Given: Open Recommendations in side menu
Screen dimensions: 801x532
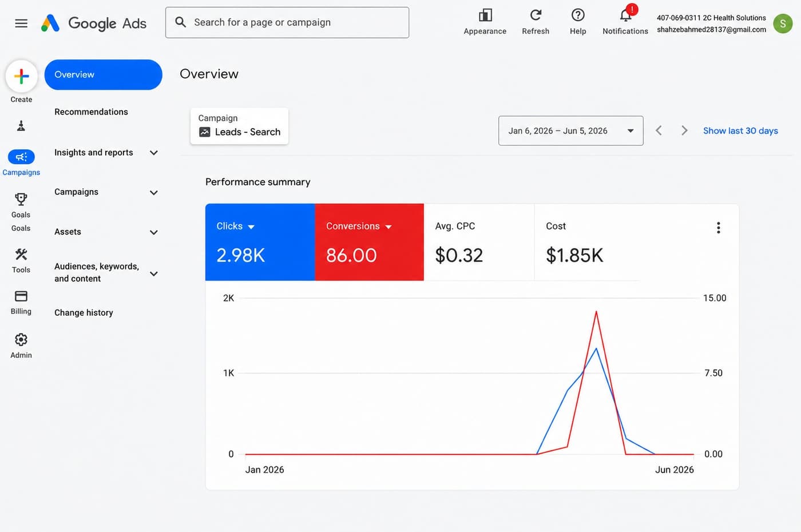Looking at the screenshot, I should point(91,112).
